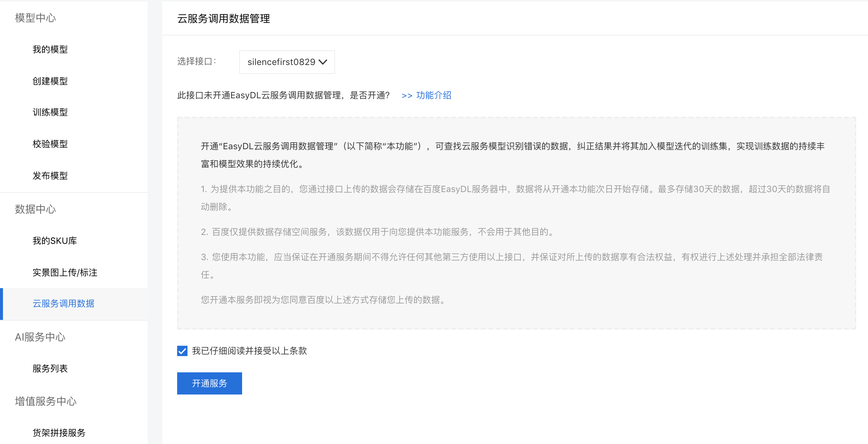Click the AI服务中心 section header

coord(40,337)
